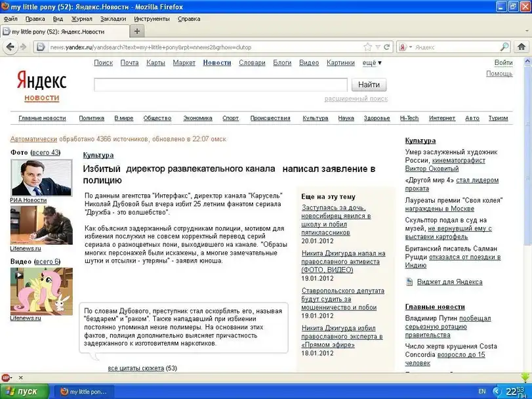Click the Yandex news search input field

coord(220,85)
